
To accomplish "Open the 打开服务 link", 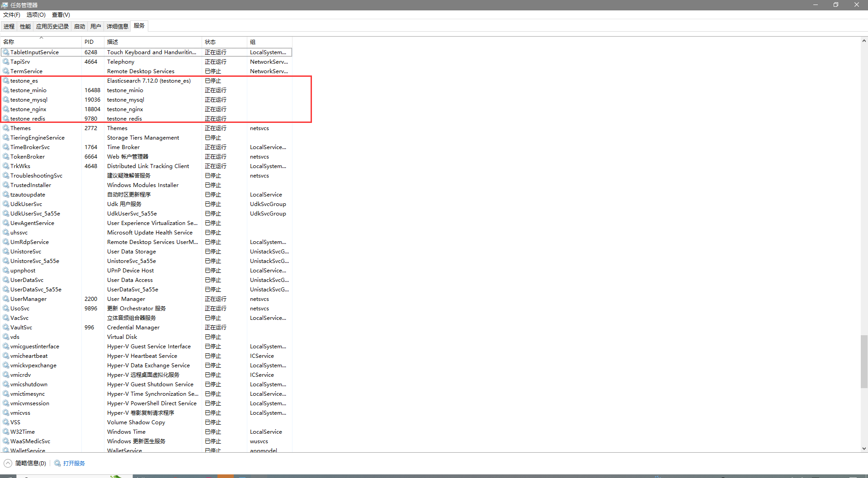I will [x=74, y=463].
